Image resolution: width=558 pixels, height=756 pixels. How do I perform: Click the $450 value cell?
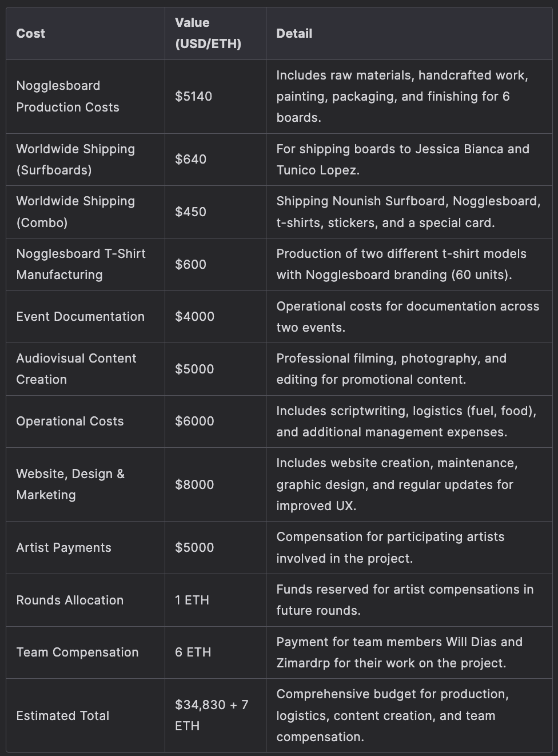coord(190,212)
